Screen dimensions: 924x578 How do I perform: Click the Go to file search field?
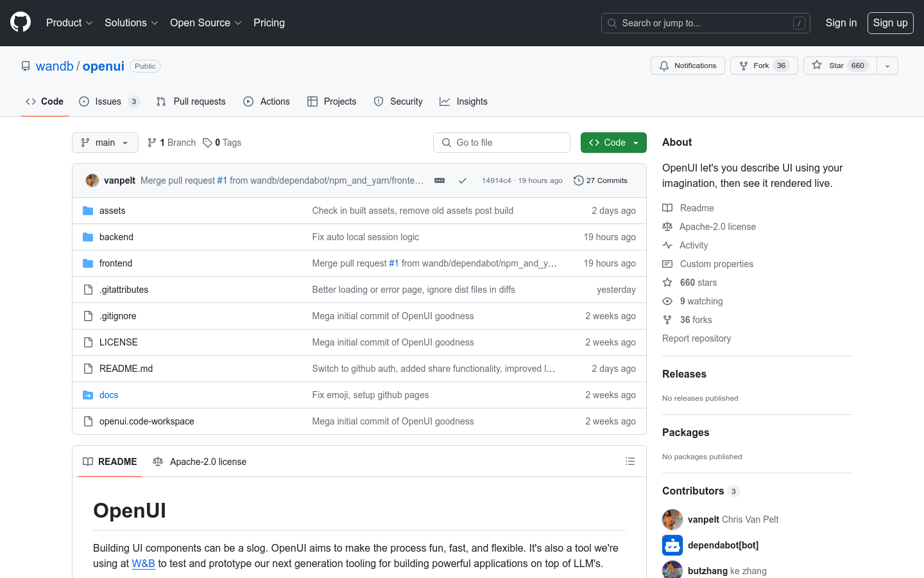[501, 142]
